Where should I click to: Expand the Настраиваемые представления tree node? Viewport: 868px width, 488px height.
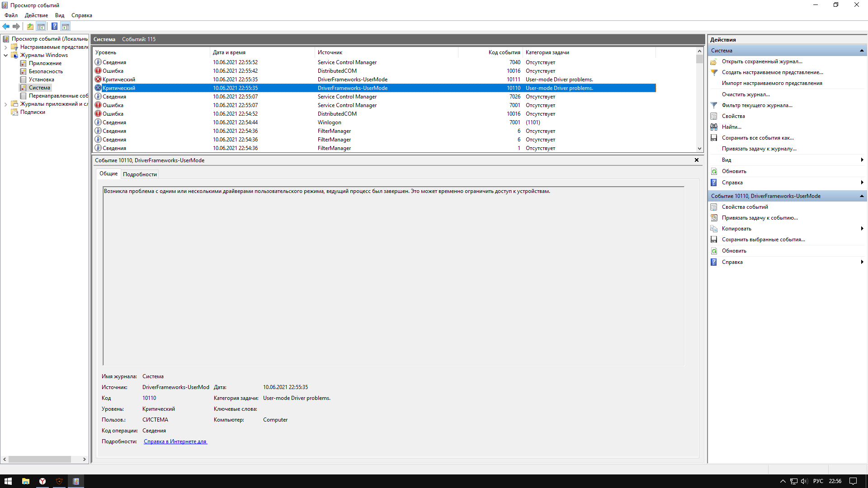pyautogui.click(x=5, y=47)
